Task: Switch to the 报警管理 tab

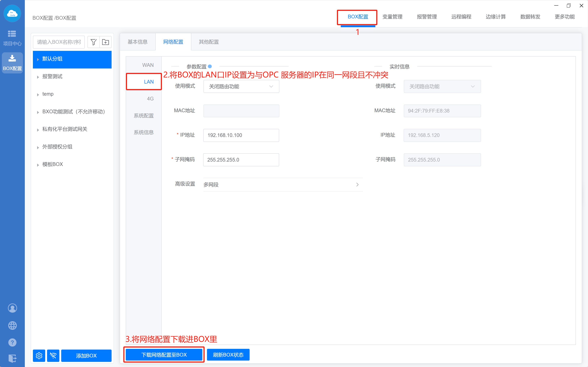Action: coord(427,17)
